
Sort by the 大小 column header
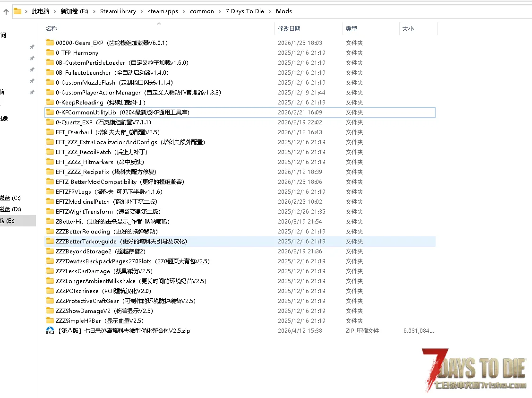[x=408, y=29]
